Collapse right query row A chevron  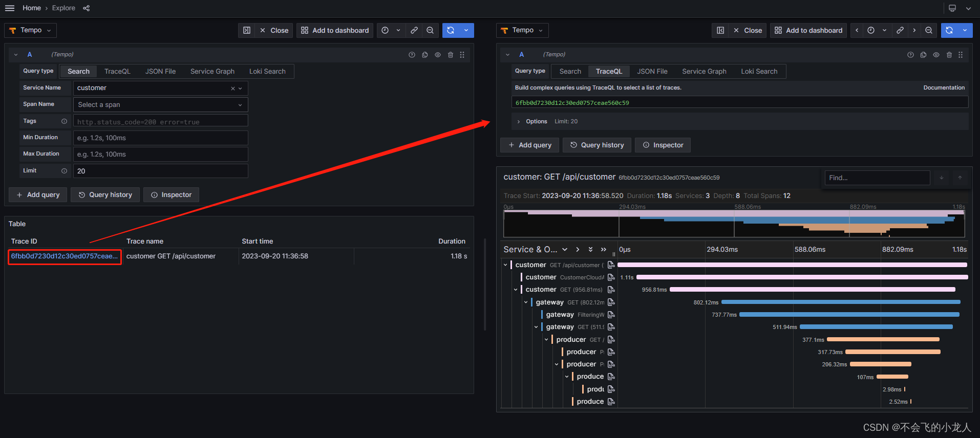pos(508,55)
